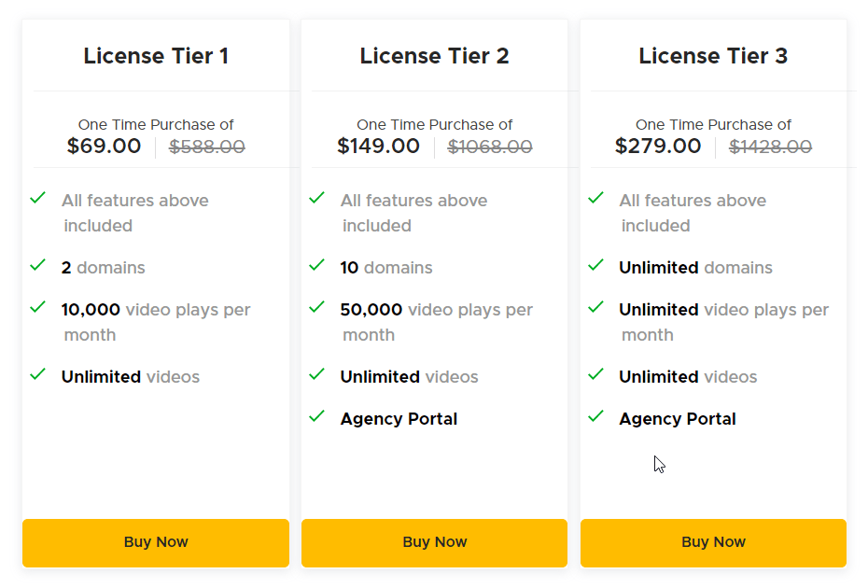Screen dimensions: 868x588
Task: Click Tier 1 'Unlimited videos' checkmark icon
Action: click(x=37, y=375)
